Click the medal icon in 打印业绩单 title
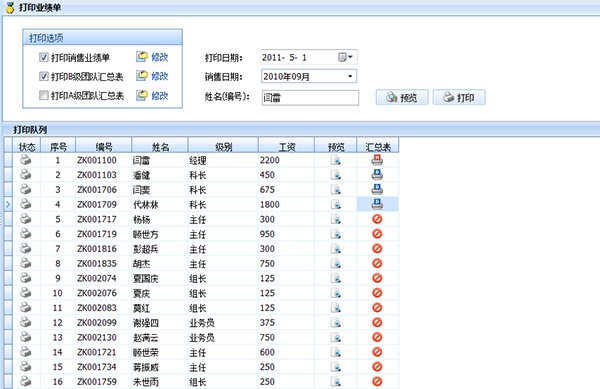 tap(10, 7)
